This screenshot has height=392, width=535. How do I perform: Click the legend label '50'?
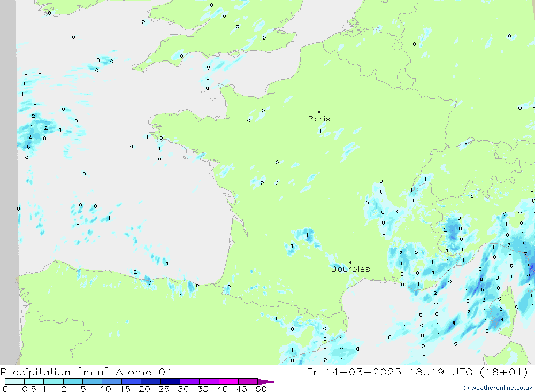tap(261, 389)
